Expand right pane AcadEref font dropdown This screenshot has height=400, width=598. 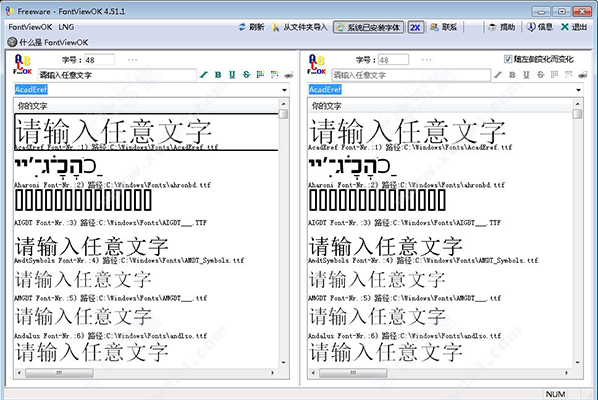578,90
